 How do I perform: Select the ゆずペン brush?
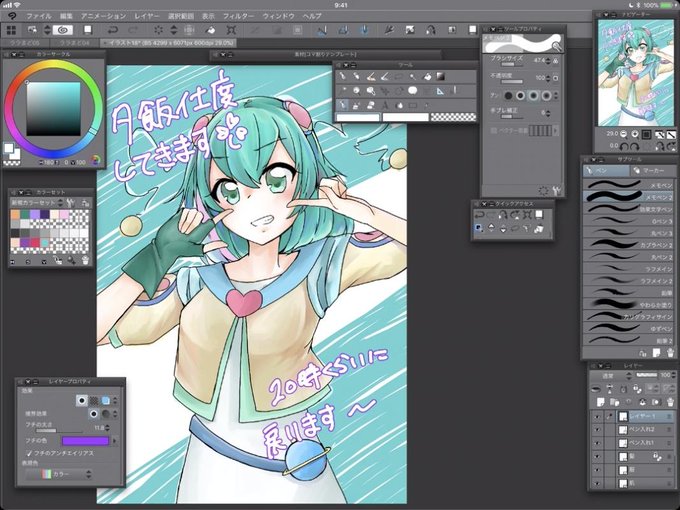(x=628, y=329)
